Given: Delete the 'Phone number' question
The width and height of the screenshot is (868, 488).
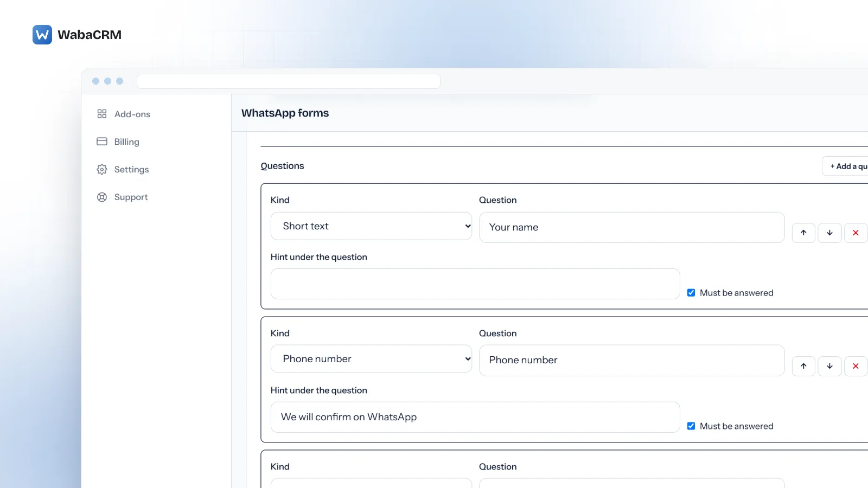Looking at the screenshot, I should pyautogui.click(x=856, y=366).
